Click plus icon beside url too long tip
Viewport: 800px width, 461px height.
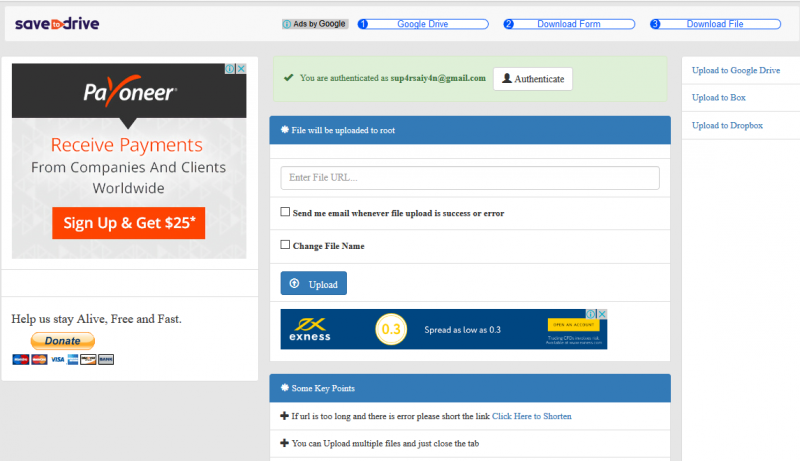click(x=284, y=416)
